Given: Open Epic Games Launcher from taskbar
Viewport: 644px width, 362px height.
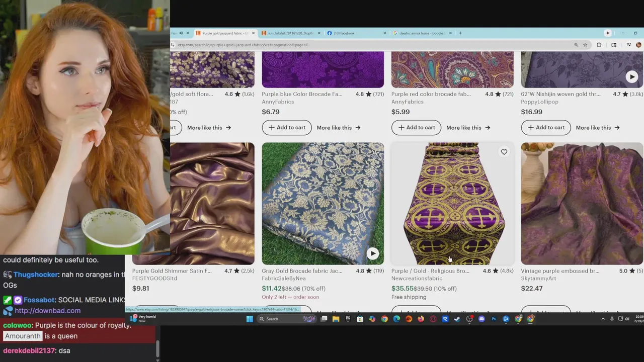Looking at the screenshot, I should coord(348,319).
